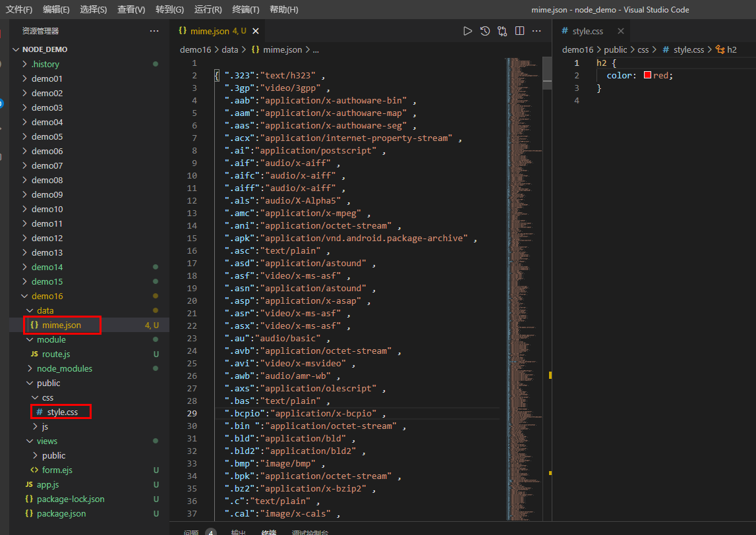Open form.ejs in the views folder
This screenshot has height=535, width=756.
pyautogui.click(x=56, y=470)
